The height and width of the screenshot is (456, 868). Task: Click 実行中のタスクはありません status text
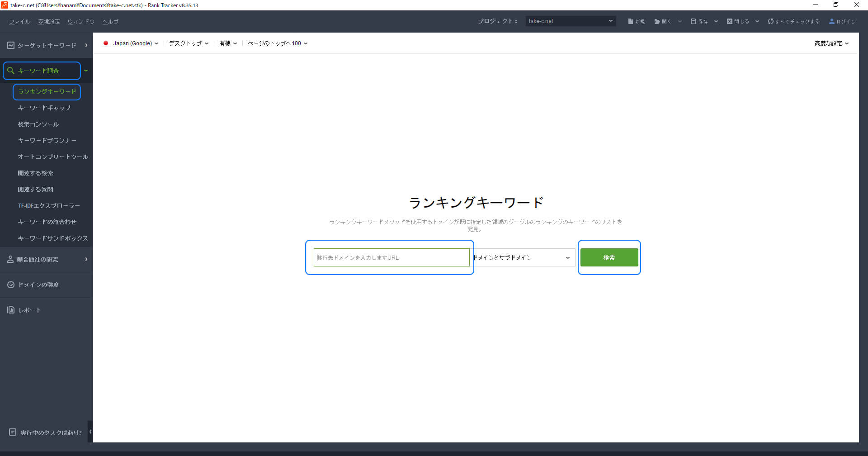tap(51, 432)
